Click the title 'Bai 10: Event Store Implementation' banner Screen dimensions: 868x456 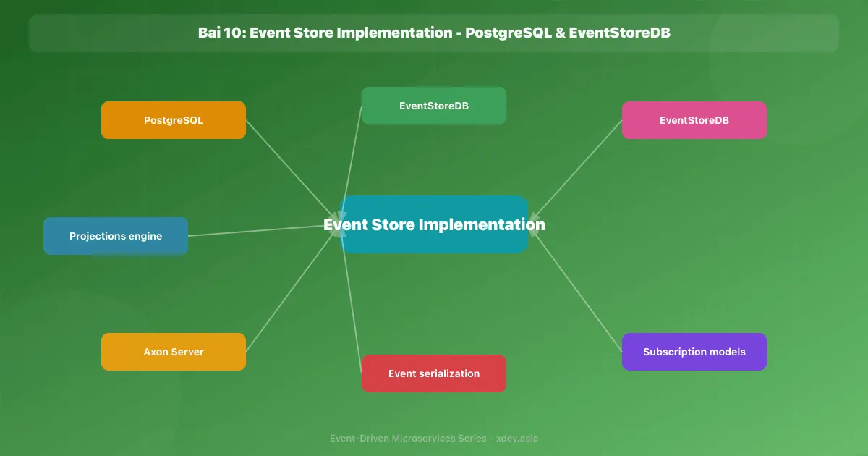coord(434,33)
